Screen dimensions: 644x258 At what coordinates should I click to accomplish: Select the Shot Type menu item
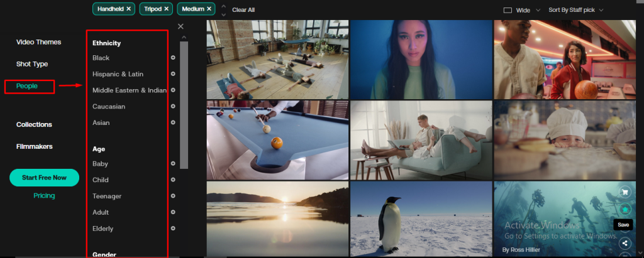point(32,64)
